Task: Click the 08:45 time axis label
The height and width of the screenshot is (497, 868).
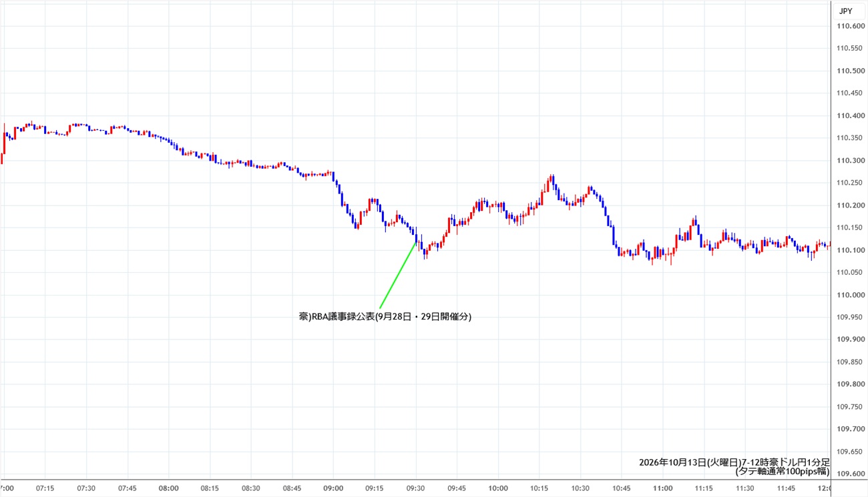Action: click(x=292, y=488)
